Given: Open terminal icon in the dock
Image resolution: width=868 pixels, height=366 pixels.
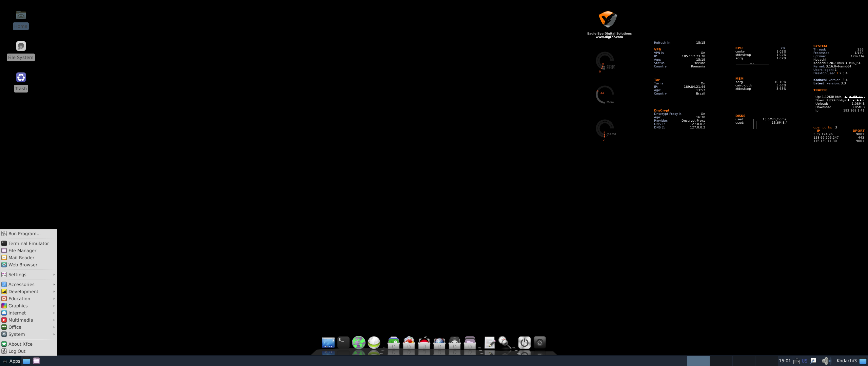Looking at the screenshot, I should tap(343, 342).
